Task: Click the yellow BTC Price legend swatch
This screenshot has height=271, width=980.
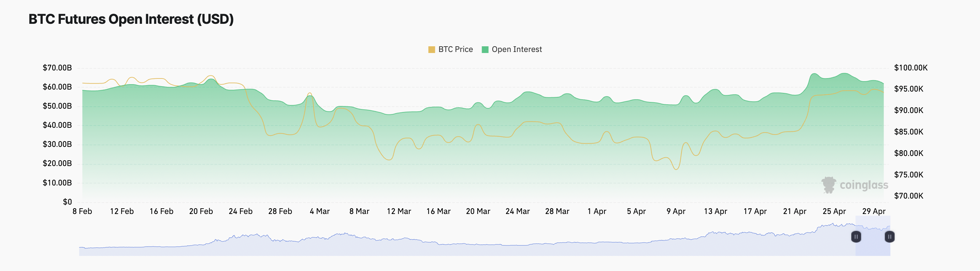Action: (x=432, y=49)
